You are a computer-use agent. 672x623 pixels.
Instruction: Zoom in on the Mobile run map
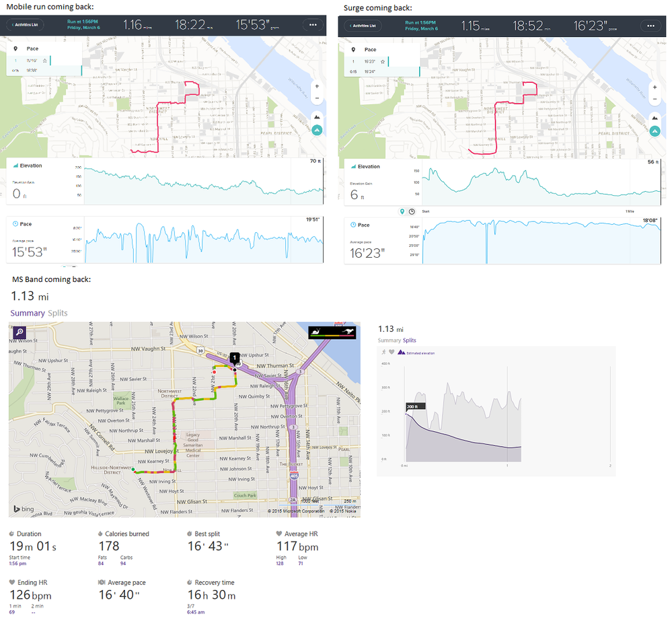[x=317, y=86]
